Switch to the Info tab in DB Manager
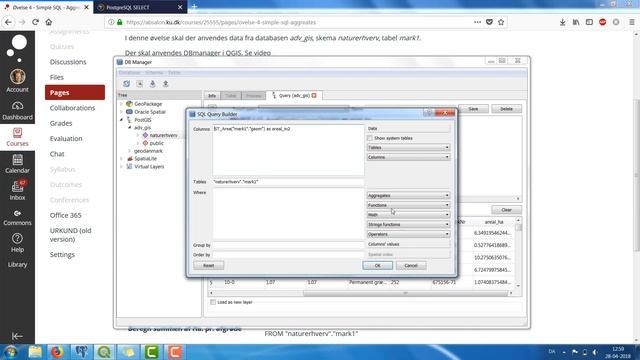 212,96
